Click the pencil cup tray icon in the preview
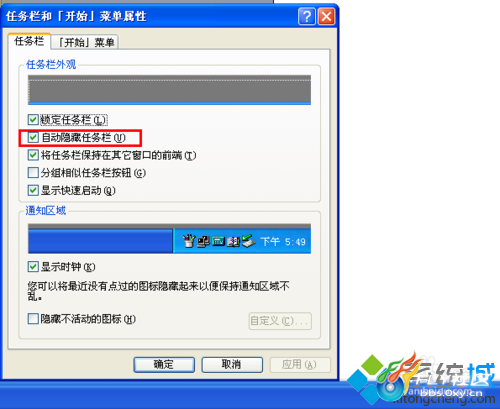Viewport: 500px width, 409px height. click(x=189, y=241)
